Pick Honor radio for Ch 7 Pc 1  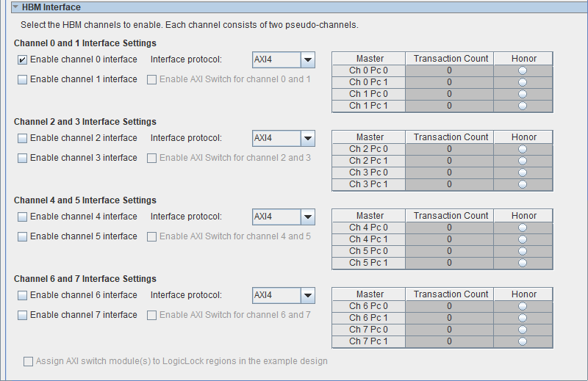tap(523, 341)
